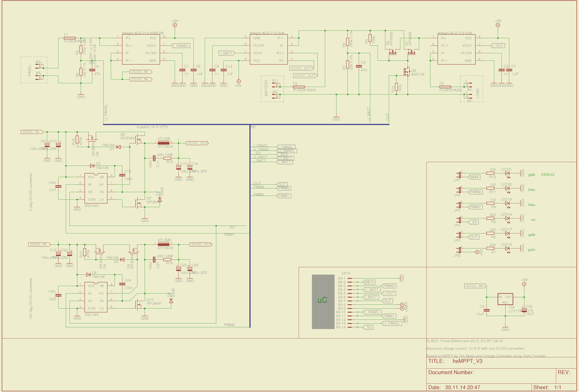Select the 'Maximum charge current' note
Viewport: 579px width, 392px height.
tap(475, 348)
